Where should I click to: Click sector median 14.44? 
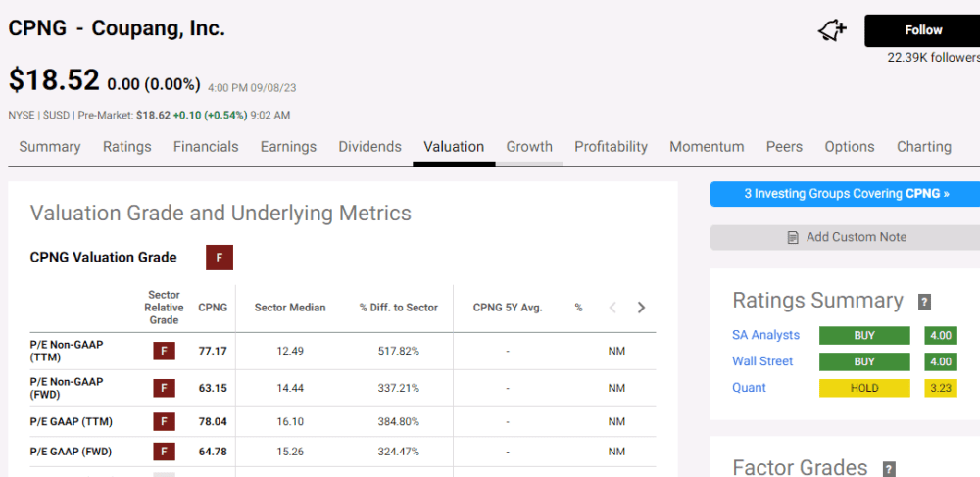tap(290, 388)
